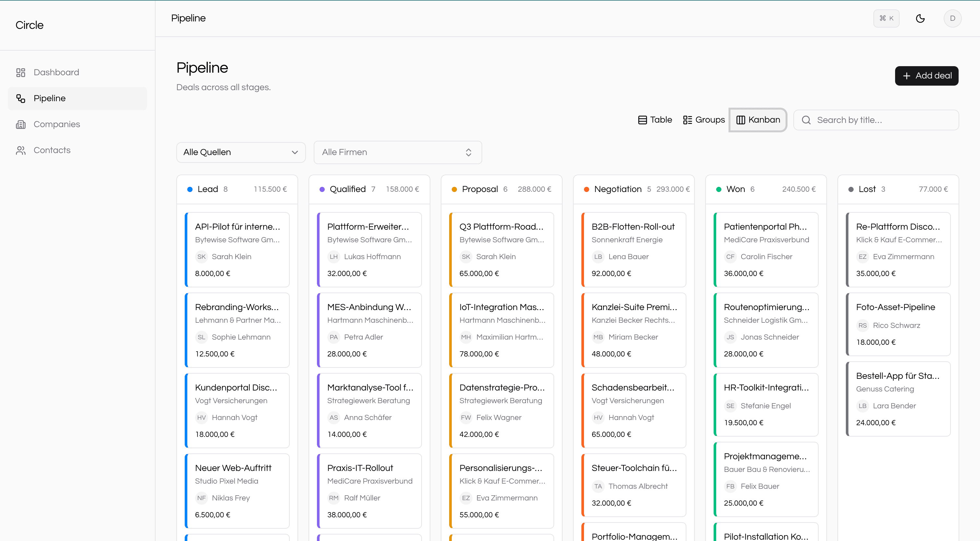Viewport: 980px width, 541px height.
Task: Click the 92.000,00 € deal value
Action: [x=611, y=273]
